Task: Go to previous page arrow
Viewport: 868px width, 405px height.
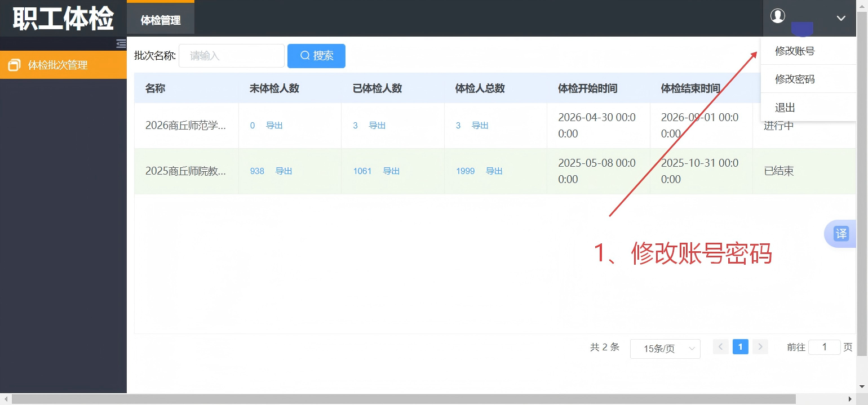Action: 720,346
